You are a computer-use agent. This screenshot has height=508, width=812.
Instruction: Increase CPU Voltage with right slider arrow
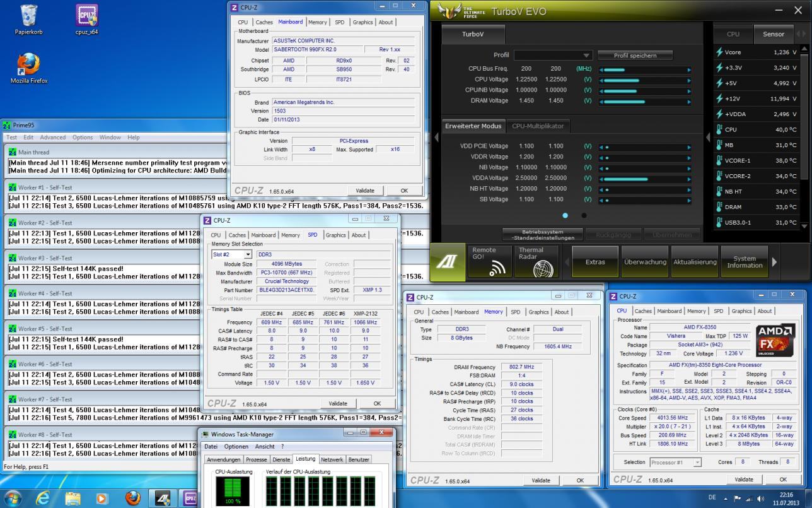point(689,80)
